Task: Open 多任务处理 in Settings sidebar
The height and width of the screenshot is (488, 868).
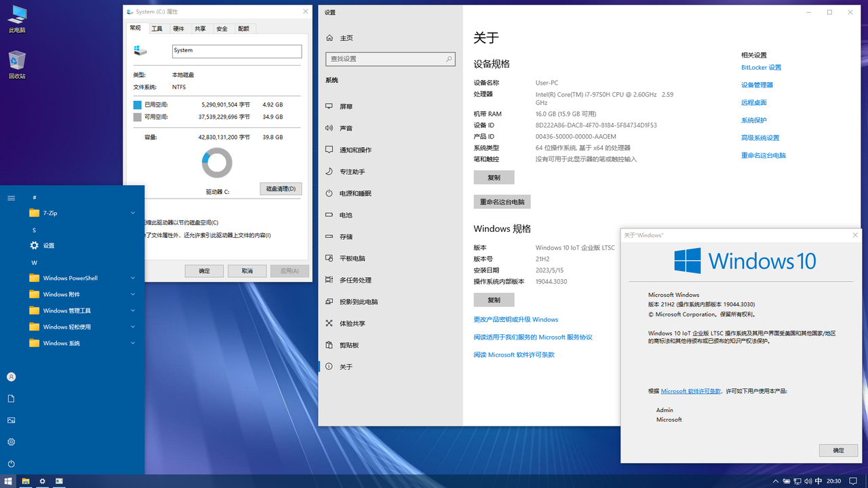Action: click(x=391, y=280)
